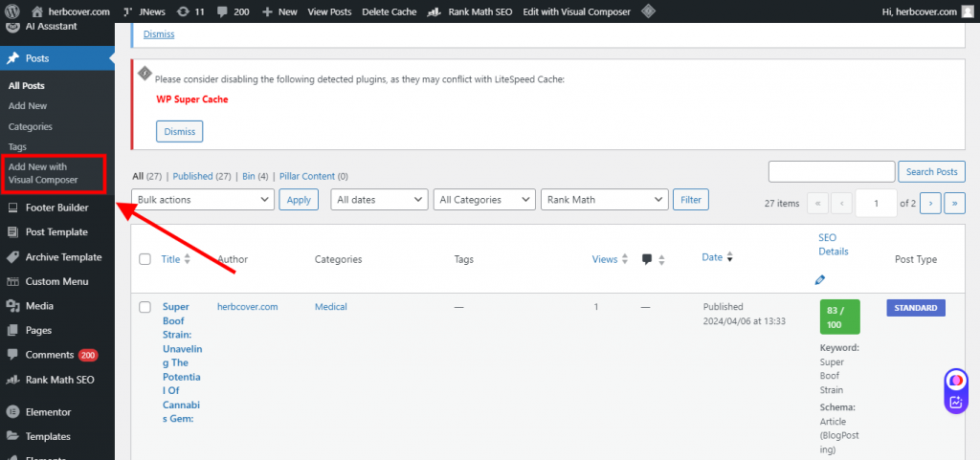Click the SEO Details edit pencil icon
980x460 pixels.
pyautogui.click(x=820, y=279)
